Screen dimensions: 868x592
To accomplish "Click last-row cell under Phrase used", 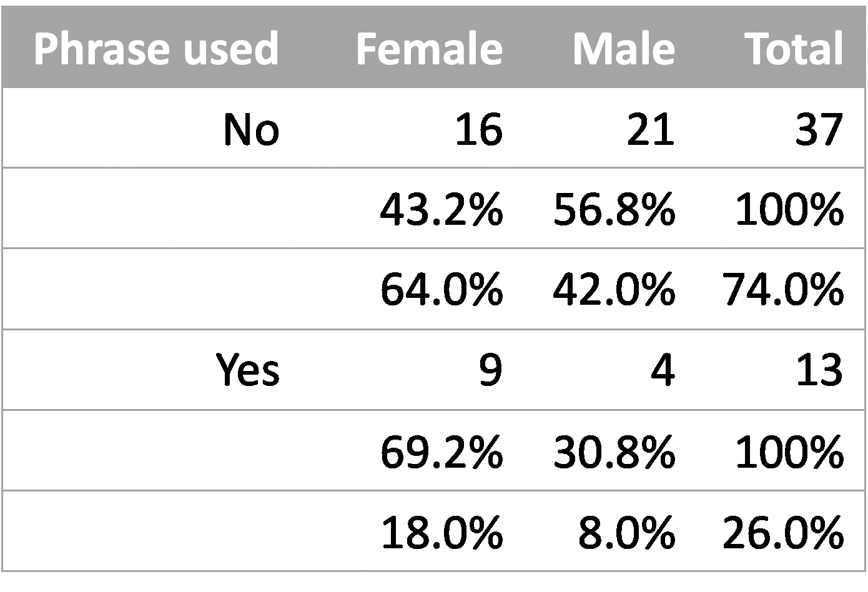I will click(156, 530).
